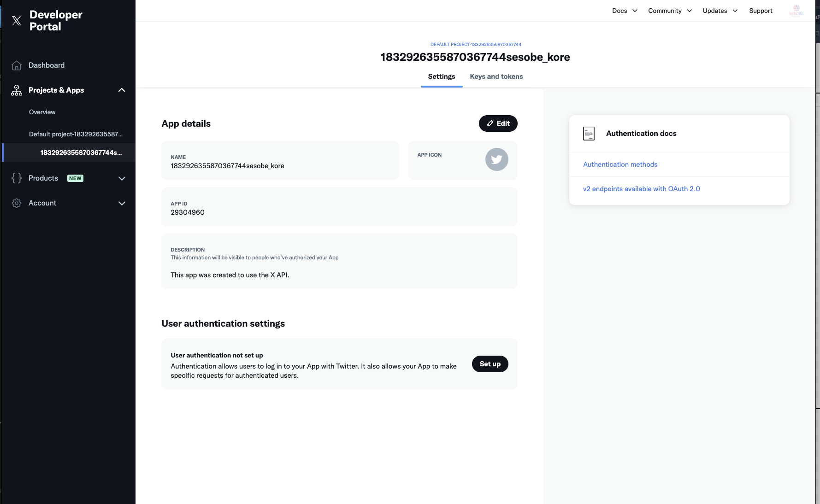Open the Support link

(x=761, y=11)
